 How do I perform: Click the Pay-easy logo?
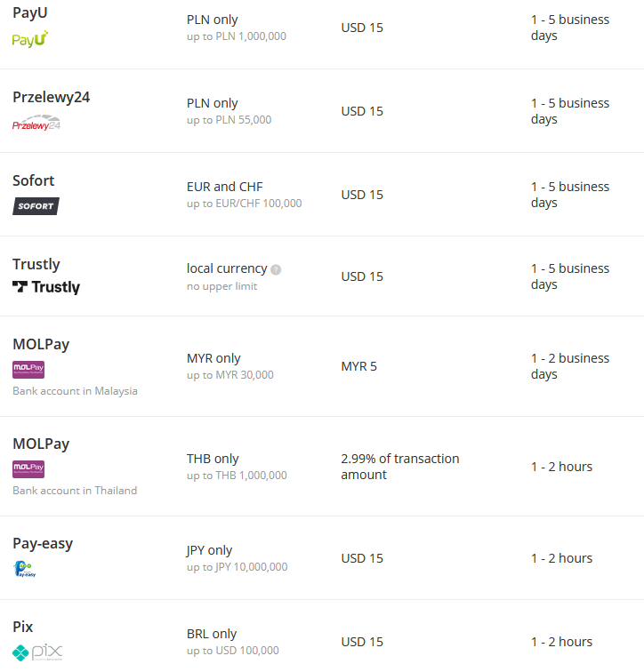click(x=25, y=569)
